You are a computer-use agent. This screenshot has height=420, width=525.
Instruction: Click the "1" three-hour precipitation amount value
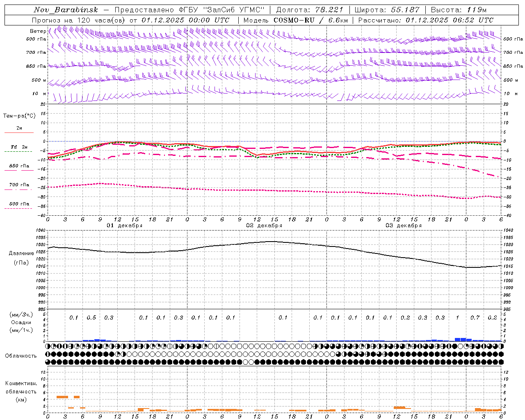457,318
